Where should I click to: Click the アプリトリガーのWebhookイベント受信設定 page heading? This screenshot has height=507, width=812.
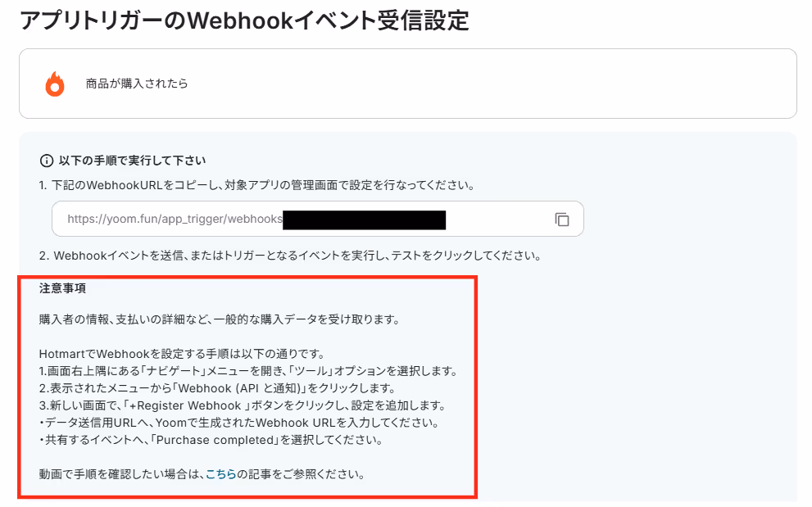[x=244, y=20]
